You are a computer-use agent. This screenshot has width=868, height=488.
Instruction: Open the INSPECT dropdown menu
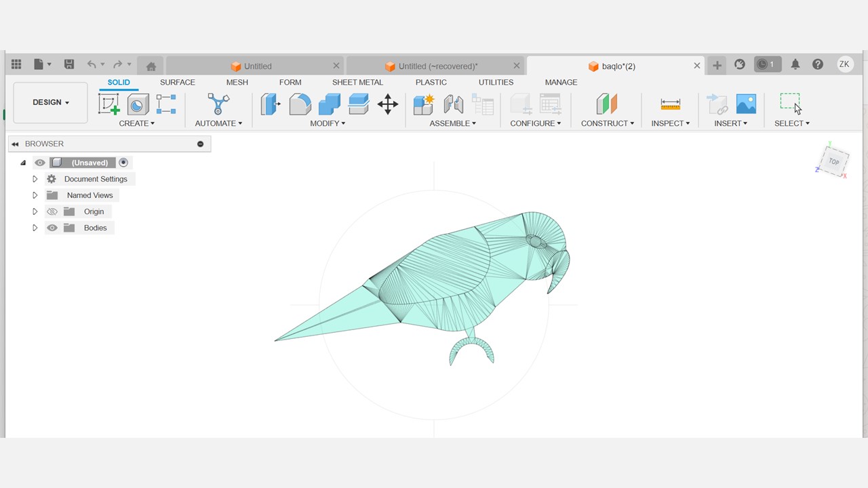pos(671,123)
